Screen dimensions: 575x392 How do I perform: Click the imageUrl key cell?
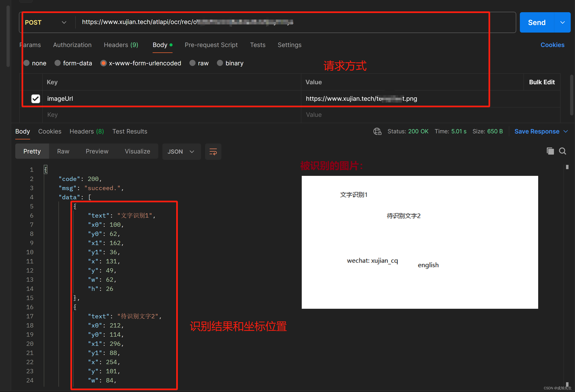coord(172,99)
